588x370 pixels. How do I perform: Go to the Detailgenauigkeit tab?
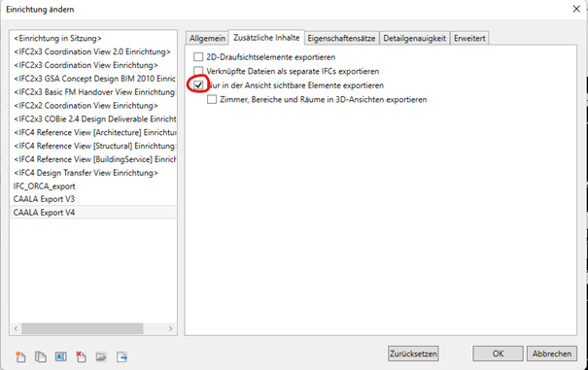tap(414, 38)
